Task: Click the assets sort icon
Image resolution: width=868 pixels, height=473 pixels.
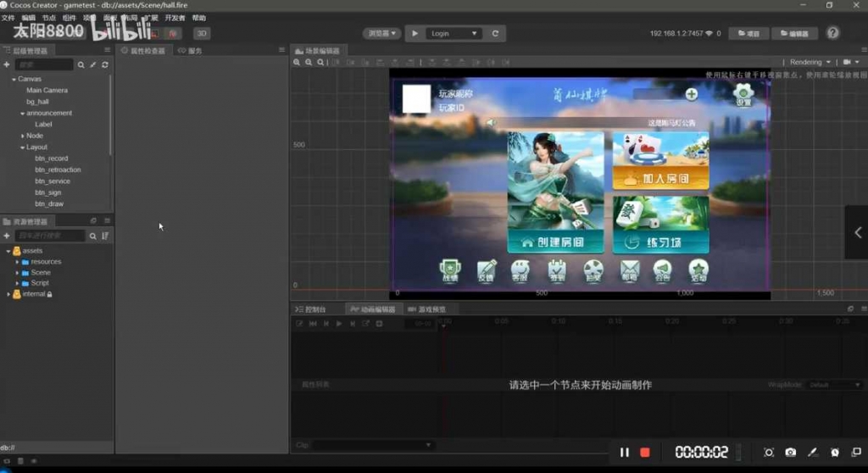Action: coord(105,236)
